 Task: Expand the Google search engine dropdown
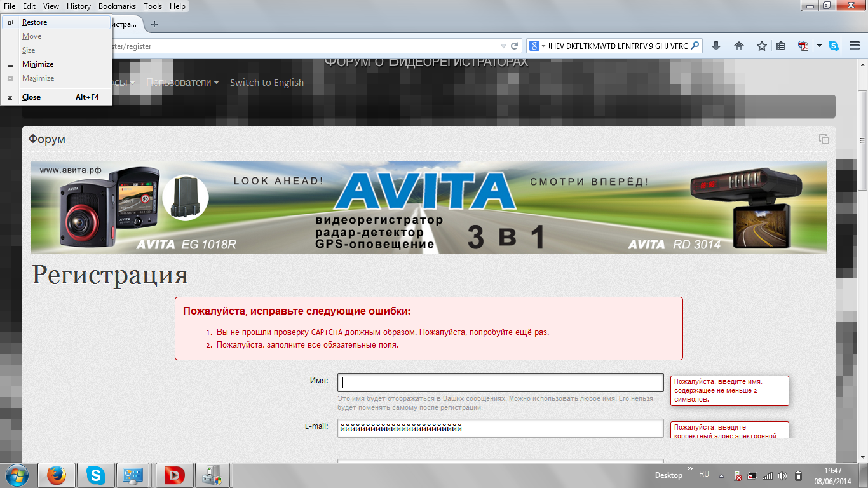[x=537, y=46]
